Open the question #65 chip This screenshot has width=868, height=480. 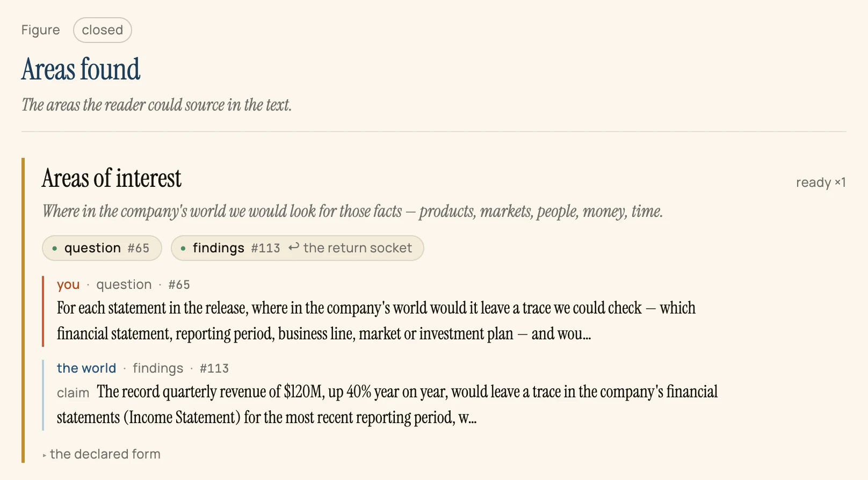(x=102, y=248)
